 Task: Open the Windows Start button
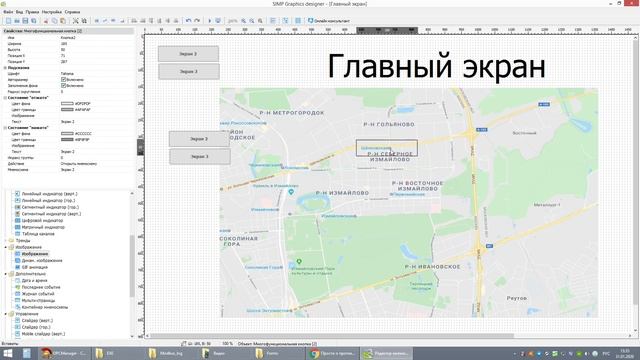[8, 353]
